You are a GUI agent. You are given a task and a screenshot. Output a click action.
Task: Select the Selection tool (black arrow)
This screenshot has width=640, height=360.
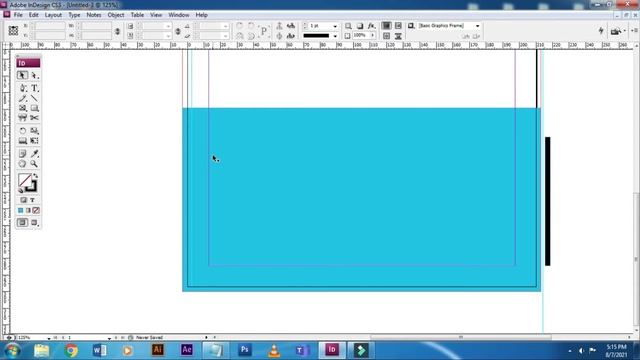(x=22, y=76)
